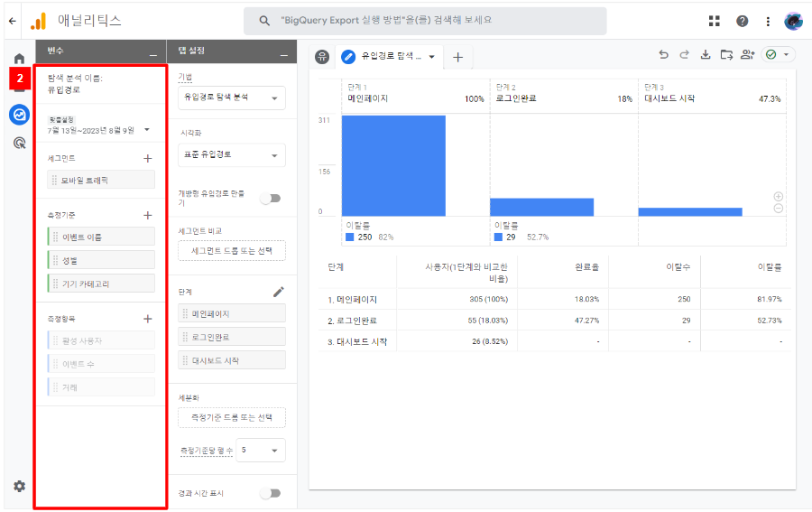Select the 대시보드 시작 step chip

coord(232,360)
